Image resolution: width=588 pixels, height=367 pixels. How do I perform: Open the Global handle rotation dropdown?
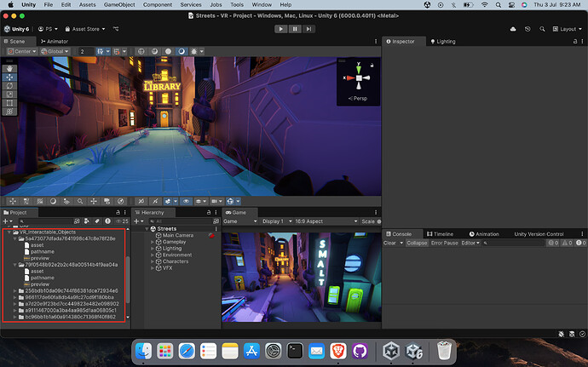pos(55,51)
